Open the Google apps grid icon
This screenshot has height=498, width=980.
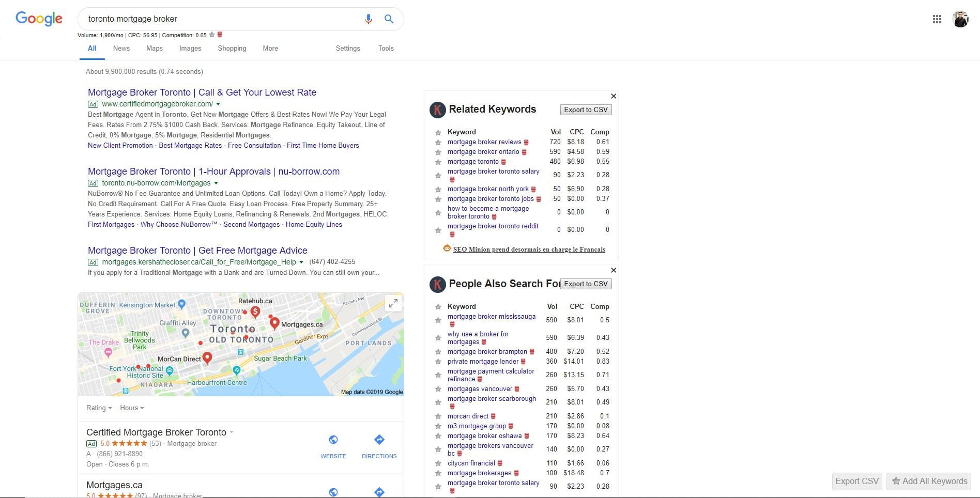tap(937, 19)
